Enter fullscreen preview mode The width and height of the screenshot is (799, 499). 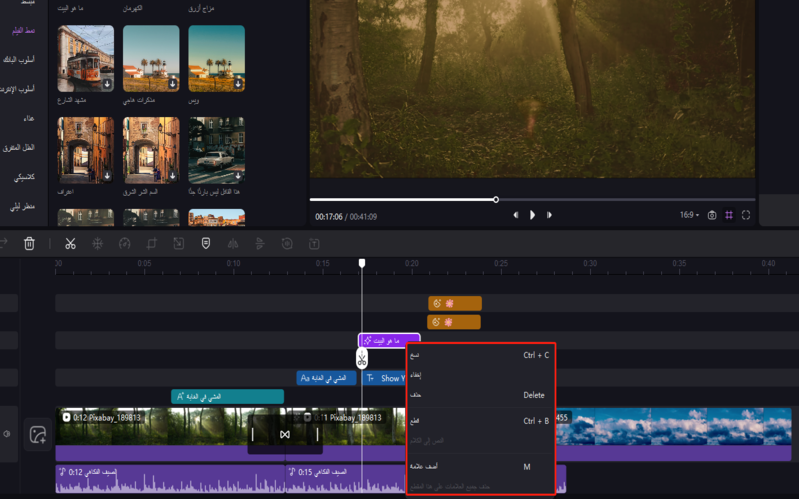click(746, 215)
